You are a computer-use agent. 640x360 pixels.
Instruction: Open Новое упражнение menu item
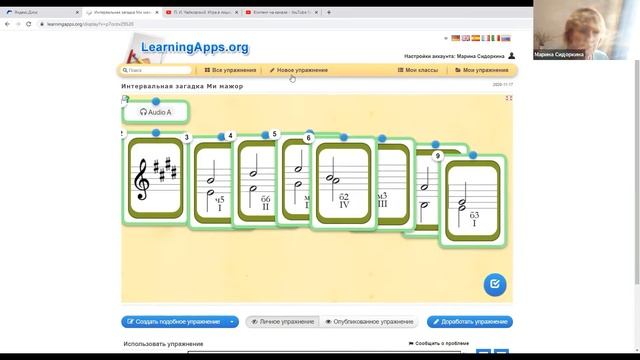click(x=299, y=70)
